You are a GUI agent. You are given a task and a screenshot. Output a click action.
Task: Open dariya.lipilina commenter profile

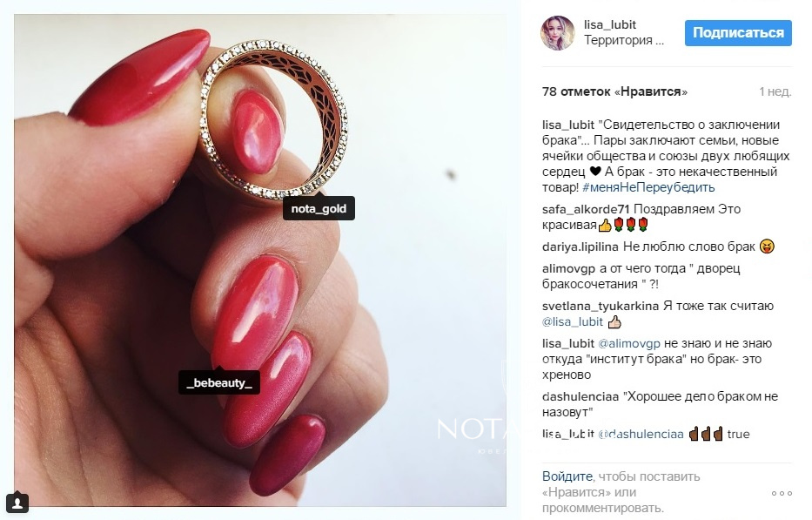[x=580, y=246]
